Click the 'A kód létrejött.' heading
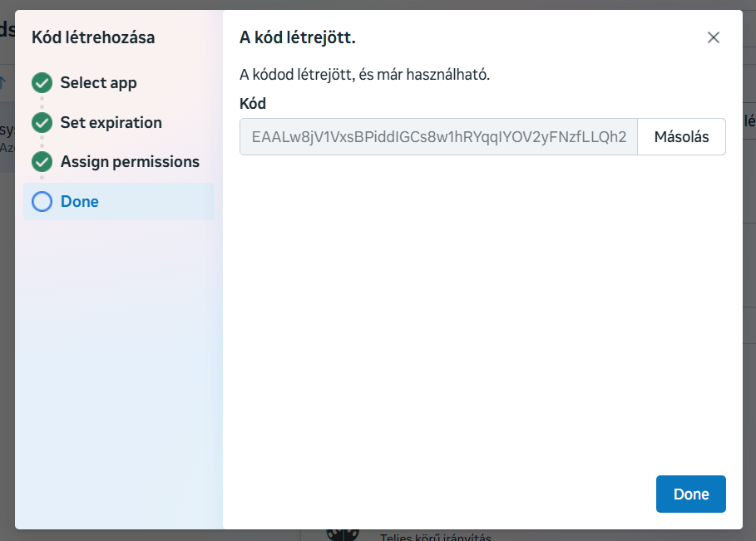756x541 pixels. coord(298,37)
